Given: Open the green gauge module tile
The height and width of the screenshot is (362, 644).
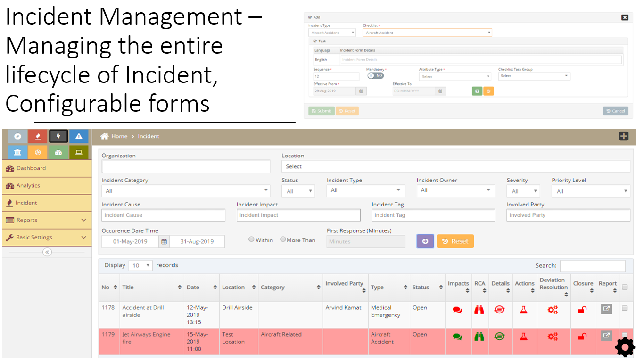Looking at the screenshot, I should 58,152.
